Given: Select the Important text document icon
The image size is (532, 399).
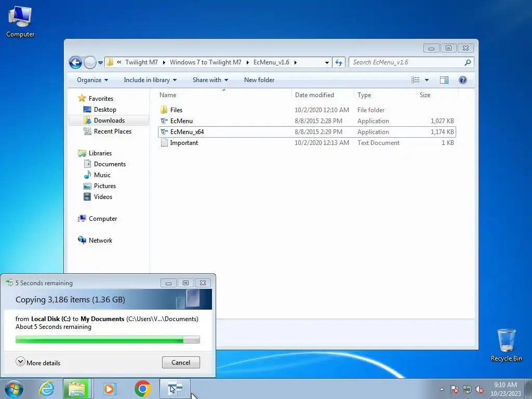Looking at the screenshot, I should [x=164, y=142].
